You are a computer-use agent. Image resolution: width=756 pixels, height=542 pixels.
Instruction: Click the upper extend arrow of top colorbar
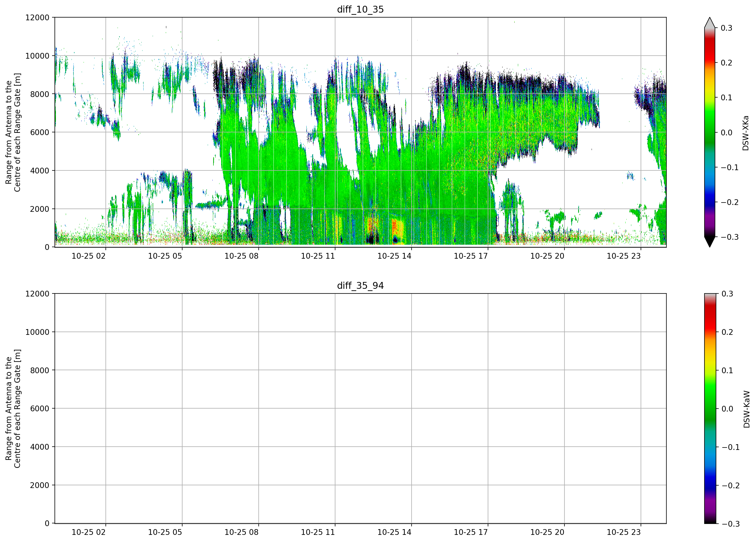710,23
